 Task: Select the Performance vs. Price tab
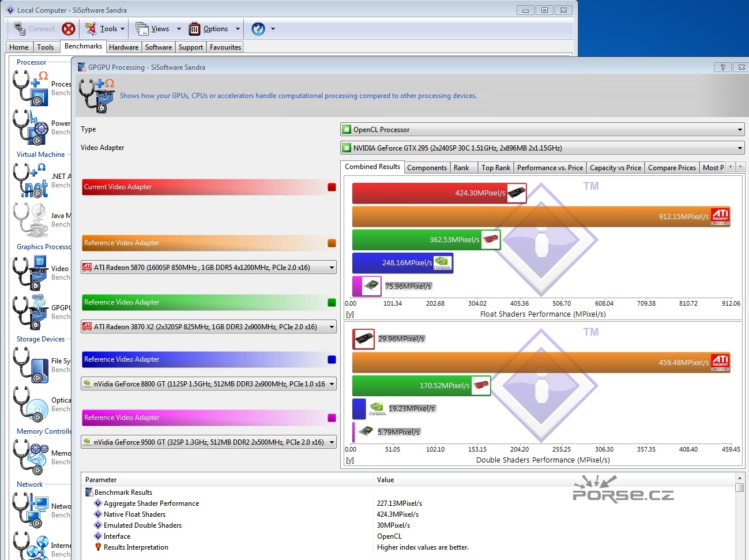(550, 168)
